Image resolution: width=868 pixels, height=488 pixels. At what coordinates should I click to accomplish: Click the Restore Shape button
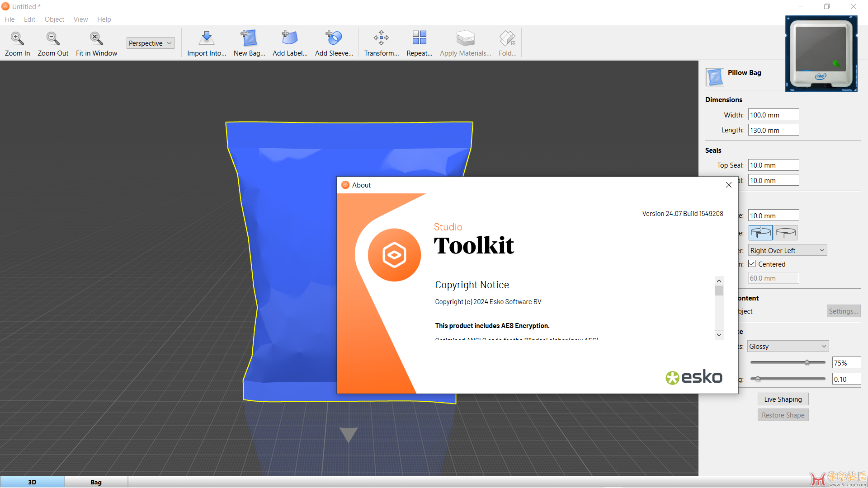pos(783,415)
